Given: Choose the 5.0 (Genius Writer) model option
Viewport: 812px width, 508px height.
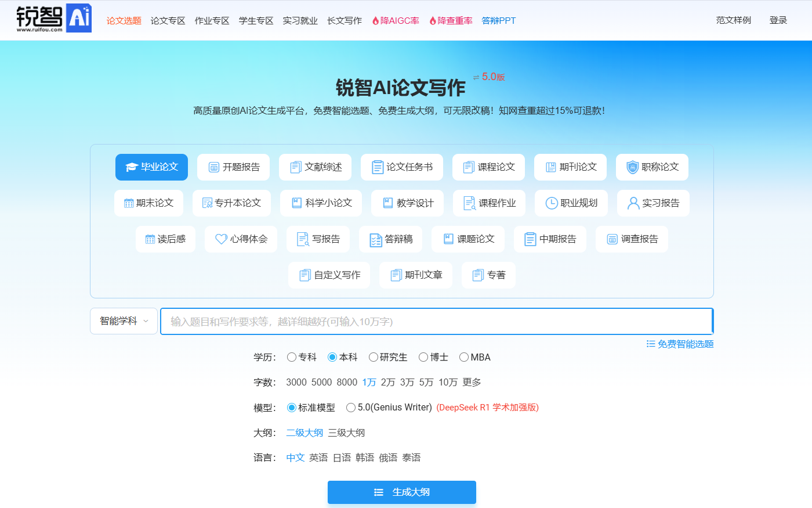Looking at the screenshot, I should point(351,408).
